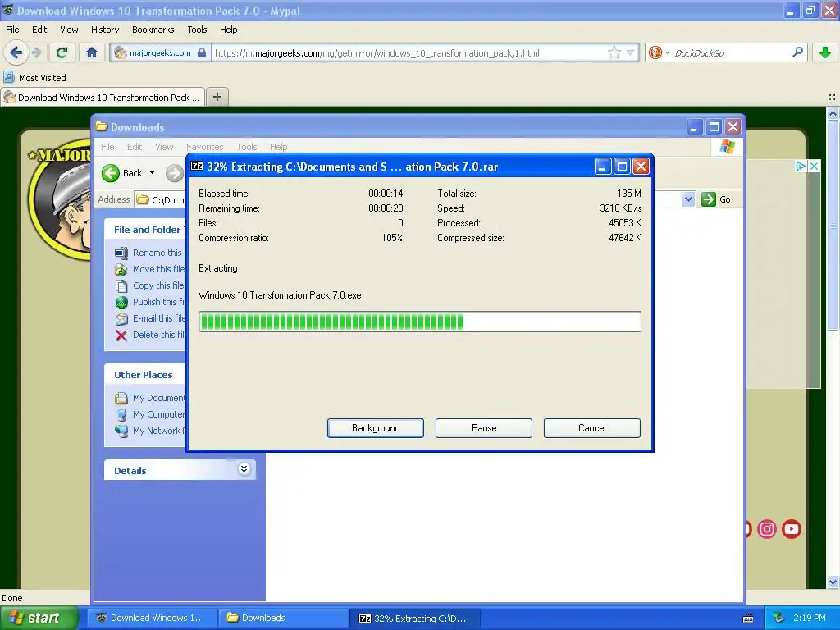Pause the extraction in the 7-Zip dialog
The image size is (840, 630).
click(x=484, y=428)
